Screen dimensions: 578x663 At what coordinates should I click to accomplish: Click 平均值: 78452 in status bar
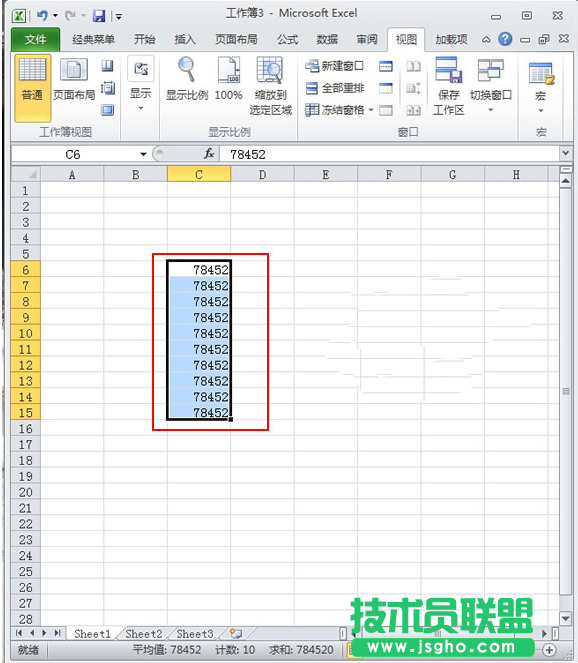[167, 649]
